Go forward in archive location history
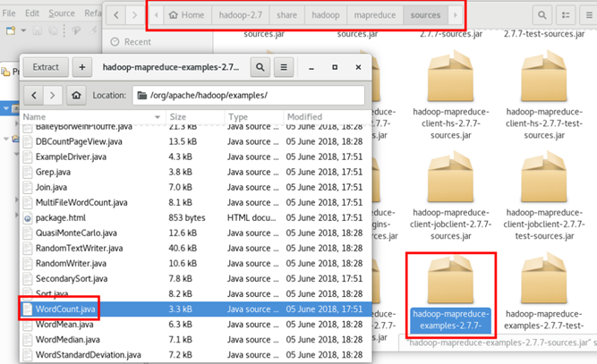Screen dimensions: 597x364 pos(53,95)
